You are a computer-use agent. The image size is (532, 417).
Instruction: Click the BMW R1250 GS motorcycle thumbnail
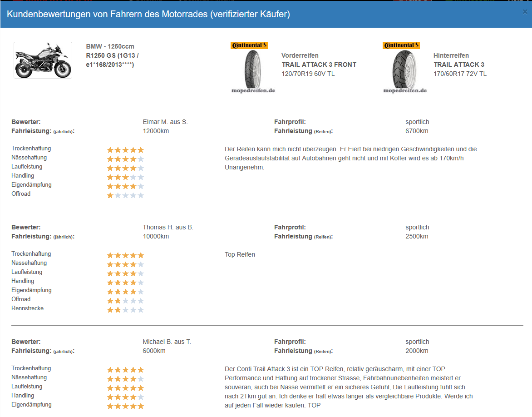(x=43, y=60)
